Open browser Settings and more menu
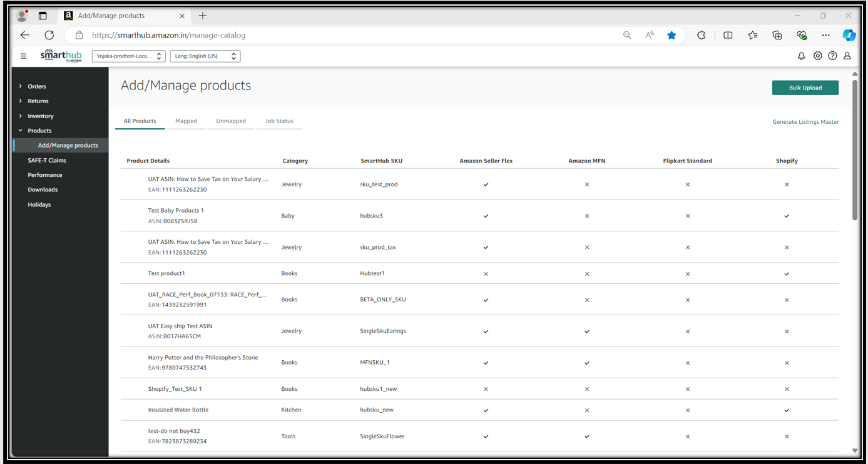Image resolution: width=868 pixels, height=464 pixels. pyautogui.click(x=826, y=35)
